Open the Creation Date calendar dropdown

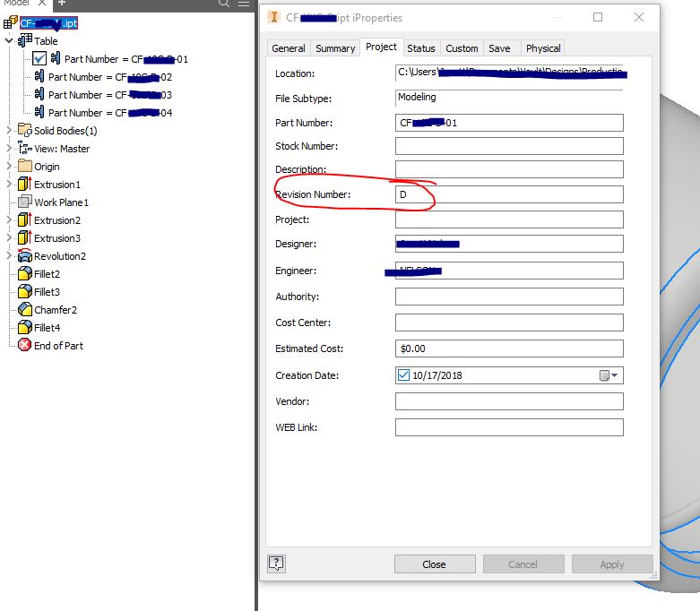pos(609,375)
